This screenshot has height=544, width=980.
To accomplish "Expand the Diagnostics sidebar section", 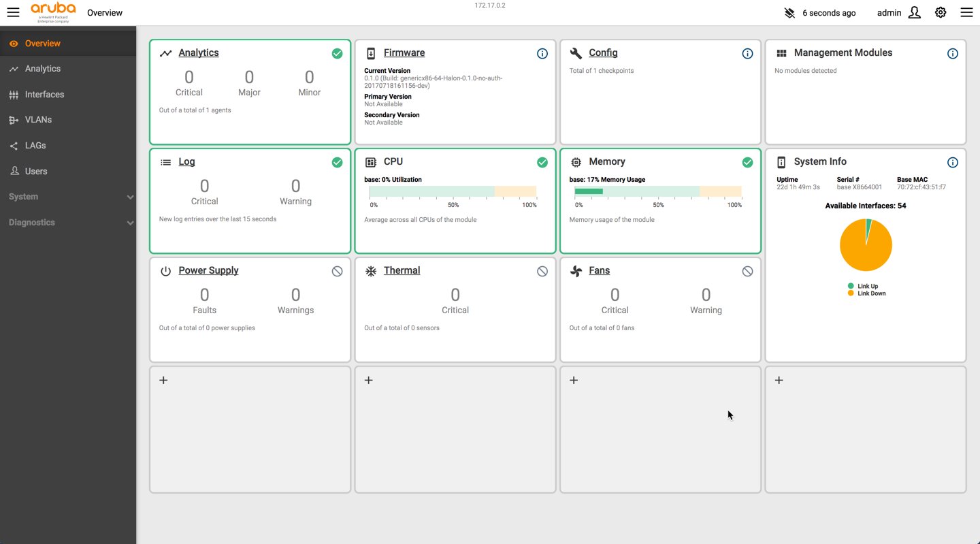I will [130, 223].
